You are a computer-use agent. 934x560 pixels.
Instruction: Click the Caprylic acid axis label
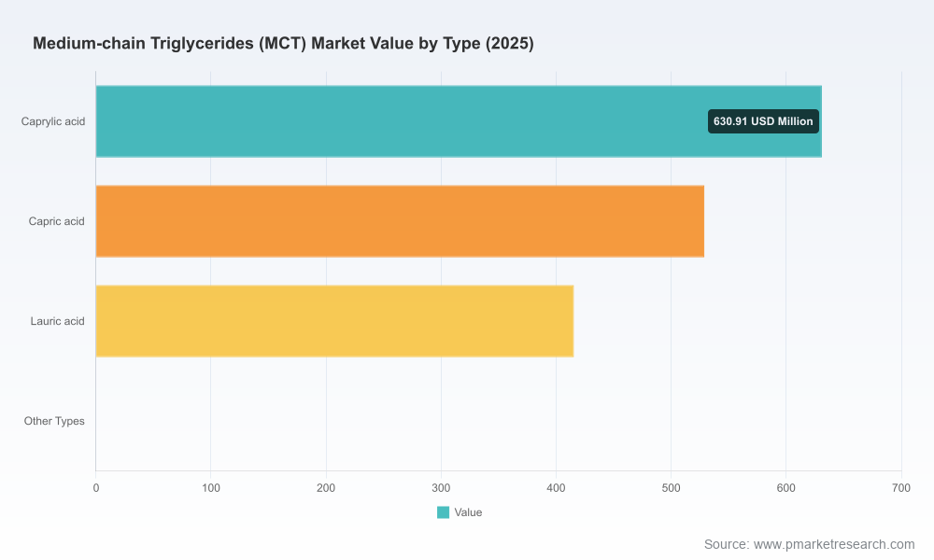tap(53, 121)
